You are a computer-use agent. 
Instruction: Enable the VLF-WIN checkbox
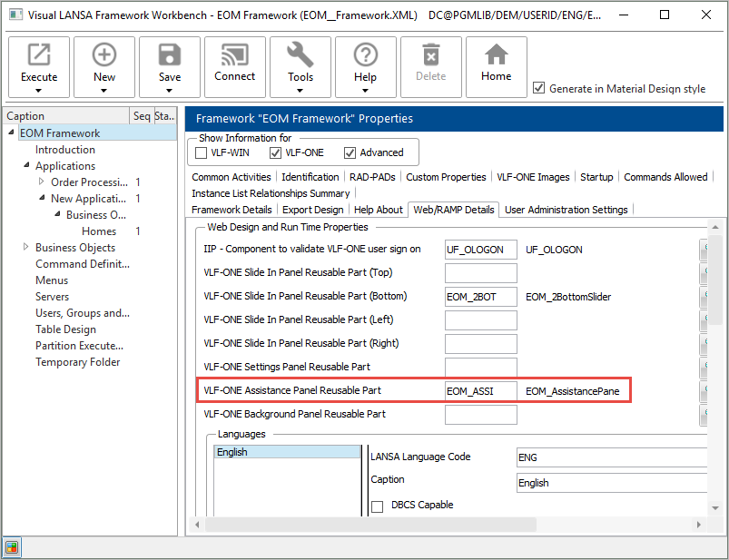pyautogui.click(x=202, y=152)
